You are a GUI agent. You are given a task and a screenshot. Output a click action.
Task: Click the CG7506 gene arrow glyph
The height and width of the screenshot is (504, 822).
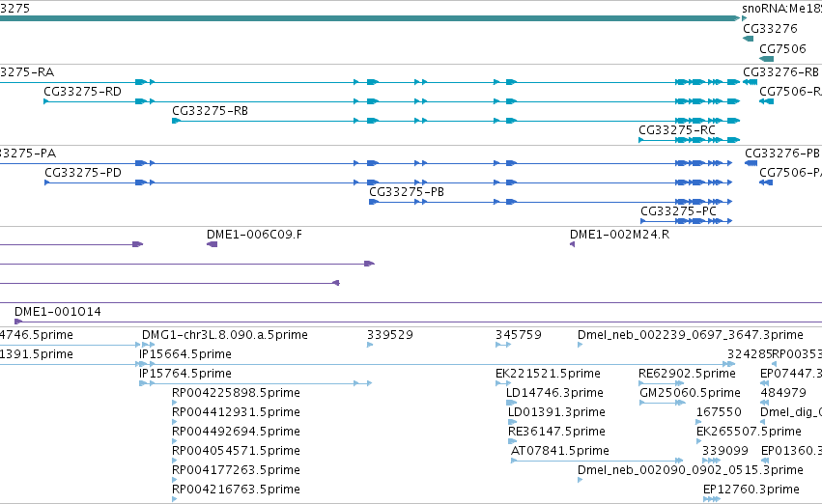pyautogui.click(x=766, y=59)
